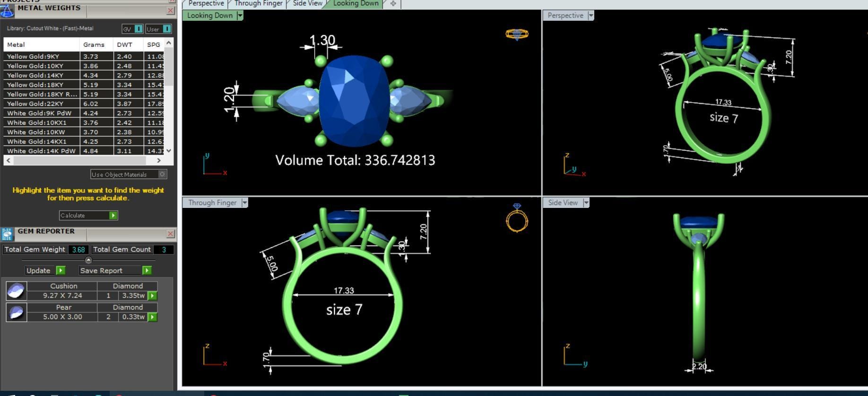Click the Metal Weights scale icon
The height and width of the screenshot is (396, 868).
coord(7,10)
